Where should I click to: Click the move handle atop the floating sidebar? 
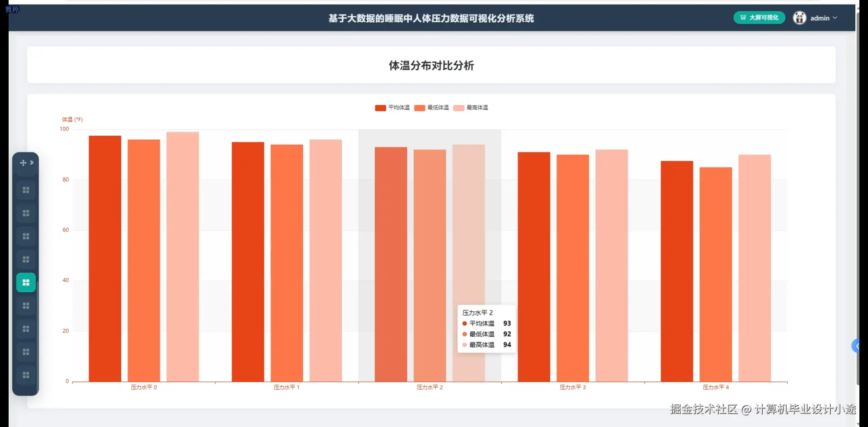click(22, 162)
